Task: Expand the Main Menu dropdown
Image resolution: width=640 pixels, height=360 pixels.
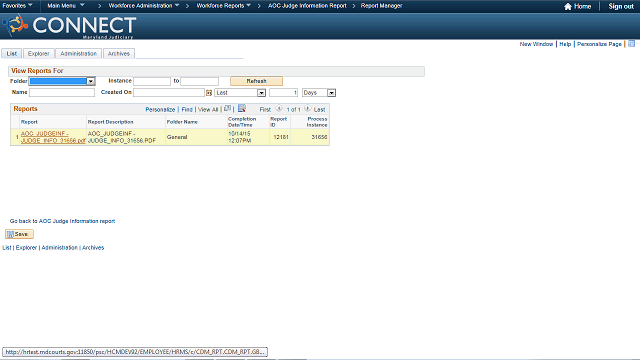Action: tap(66, 6)
